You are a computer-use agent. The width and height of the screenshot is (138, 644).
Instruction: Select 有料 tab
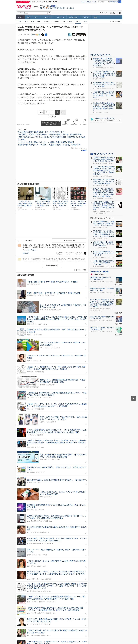point(95,17)
